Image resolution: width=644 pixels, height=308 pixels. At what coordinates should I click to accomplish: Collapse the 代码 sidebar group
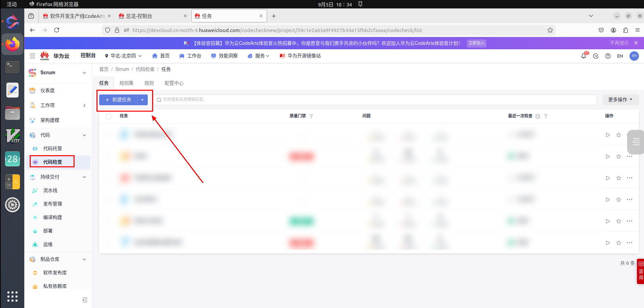tap(84, 135)
